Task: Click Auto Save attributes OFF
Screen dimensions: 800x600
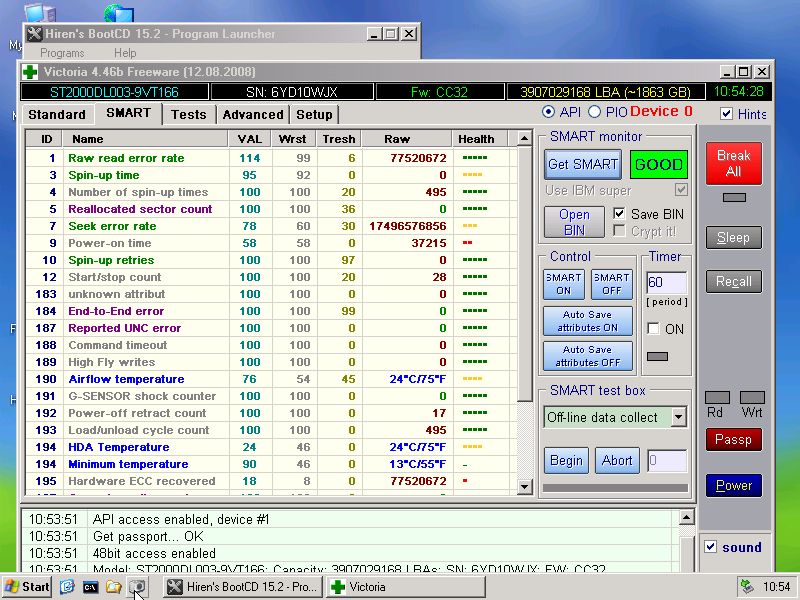Action: 588,356
